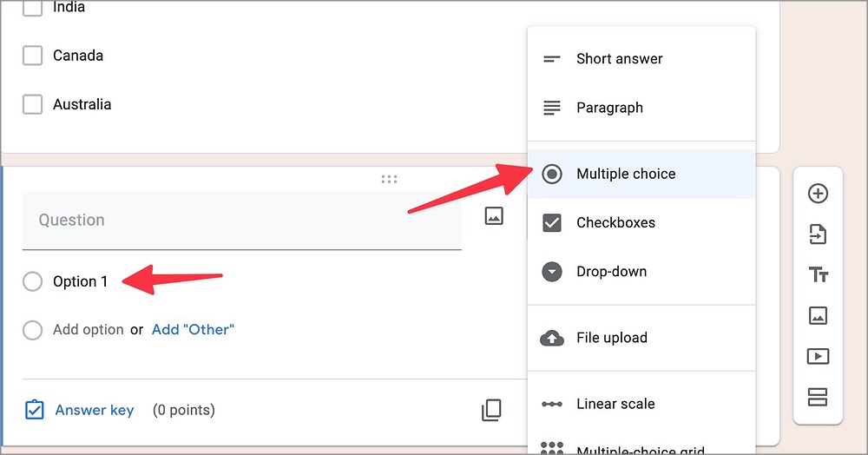The width and height of the screenshot is (868, 455).
Task: Select Drop-down question type
Action: [x=611, y=271]
